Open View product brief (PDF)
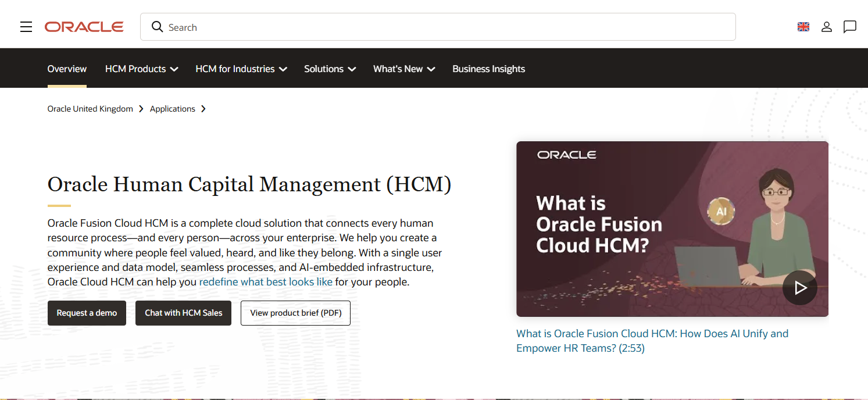 coord(295,313)
